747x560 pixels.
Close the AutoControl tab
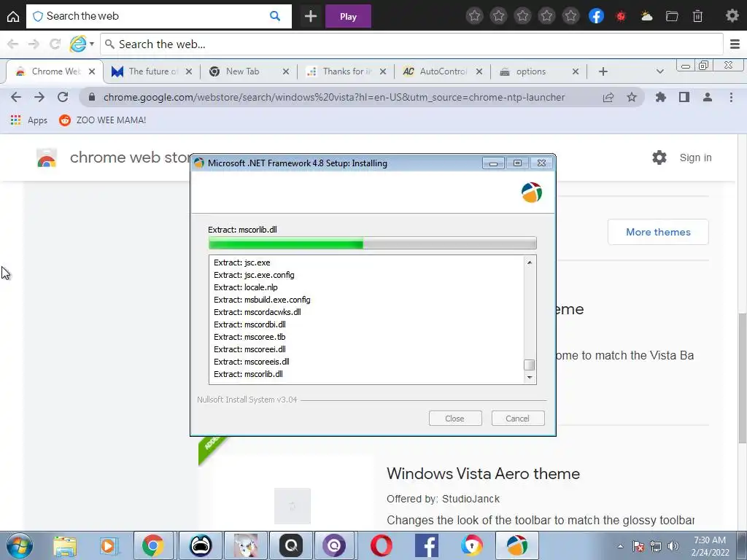479,71
